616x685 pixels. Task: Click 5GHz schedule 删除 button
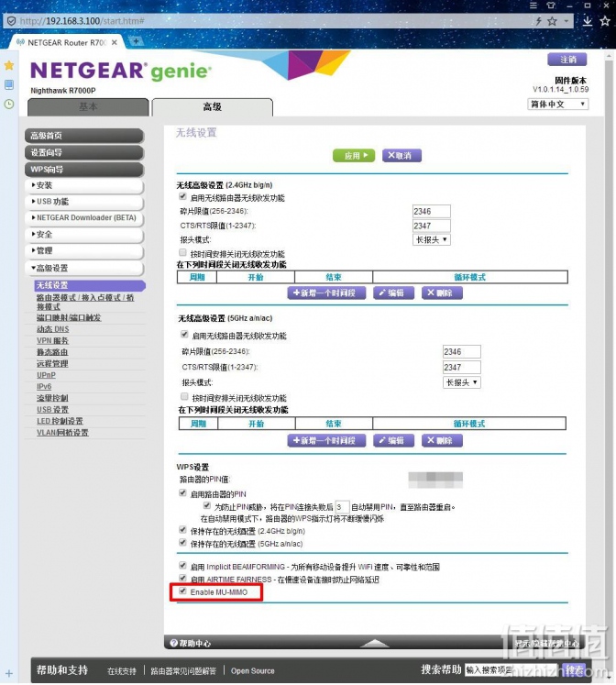442,440
